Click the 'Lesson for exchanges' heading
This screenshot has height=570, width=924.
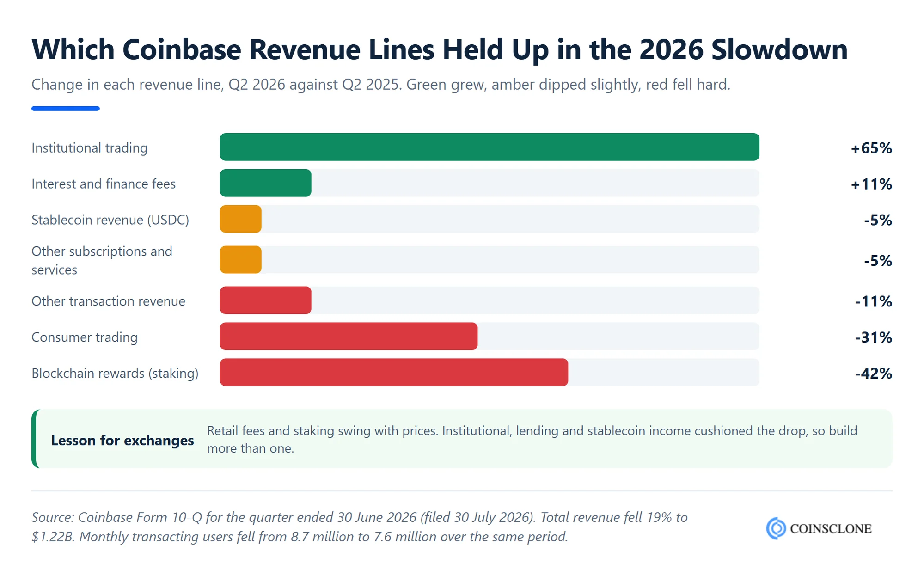point(122,441)
